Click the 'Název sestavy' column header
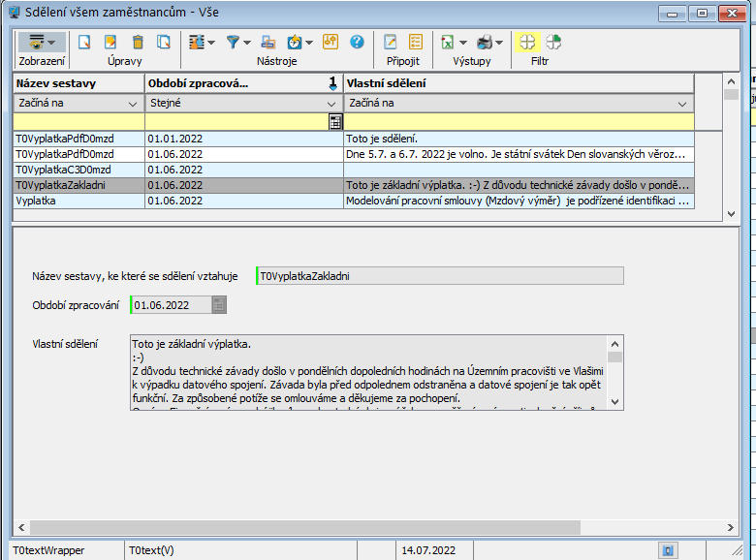The height and width of the screenshot is (560, 756). point(78,83)
